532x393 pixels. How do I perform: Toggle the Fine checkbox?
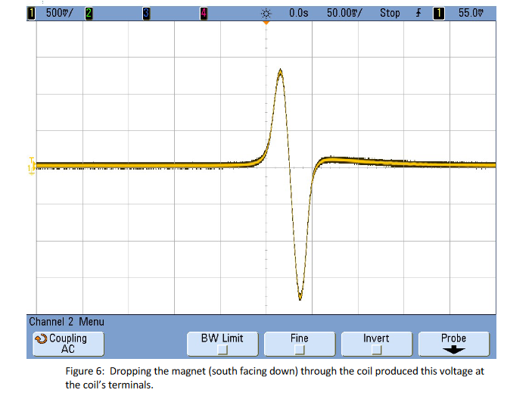click(300, 350)
